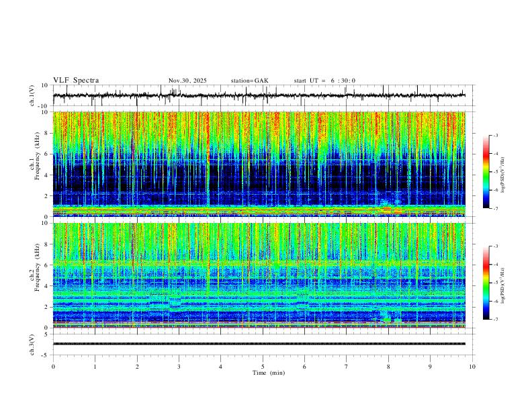Click the date 'Nov.30, 2025'
The height and width of the screenshot is (411, 532).
click(187, 81)
